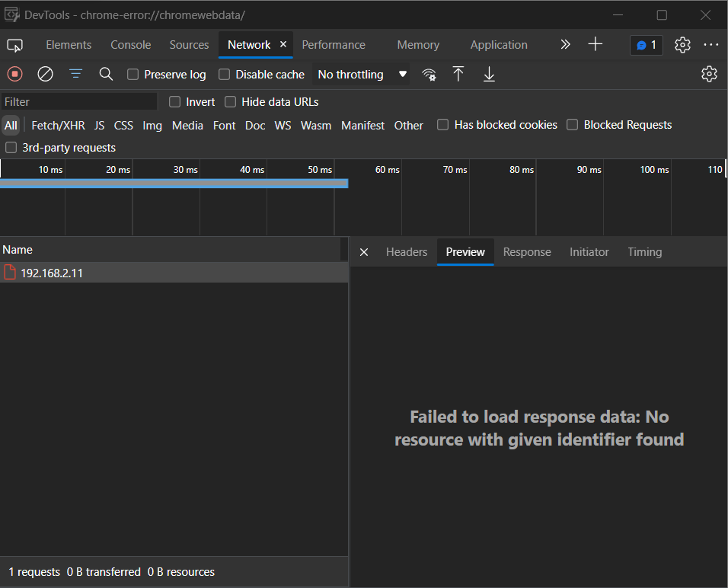The height and width of the screenshot is (588, 728).
Task: Filter by Other requests
Action: click(x=409, y=126)
